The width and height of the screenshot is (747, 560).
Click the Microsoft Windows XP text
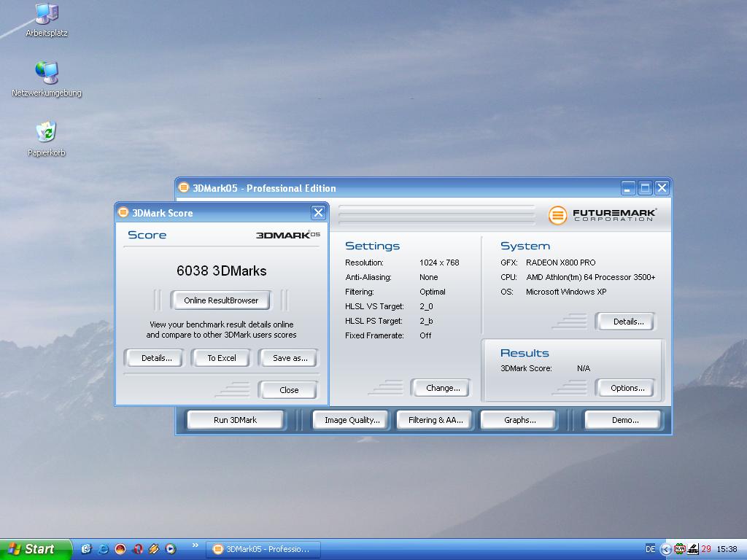point(566,292)
